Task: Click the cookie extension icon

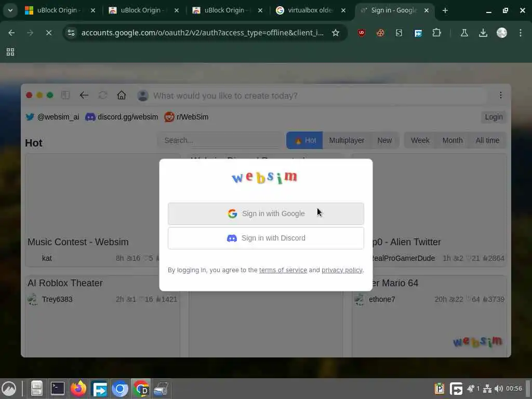Action: [x=380, y=33]
